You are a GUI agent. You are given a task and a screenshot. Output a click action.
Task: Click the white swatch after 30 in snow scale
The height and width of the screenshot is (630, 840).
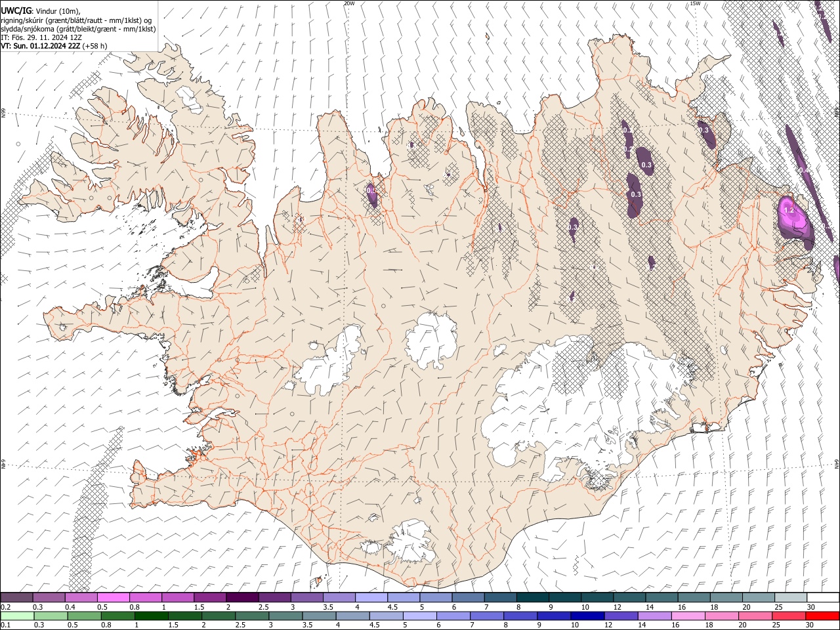[824, 598]
